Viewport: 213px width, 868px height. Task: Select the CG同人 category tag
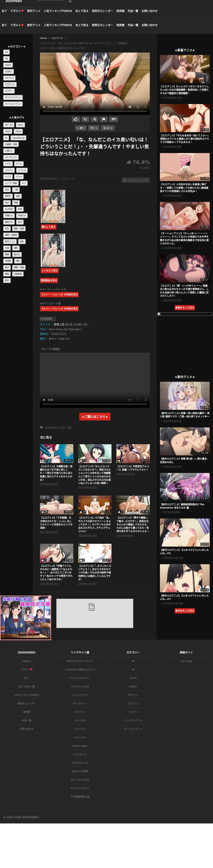pos(8,71)
